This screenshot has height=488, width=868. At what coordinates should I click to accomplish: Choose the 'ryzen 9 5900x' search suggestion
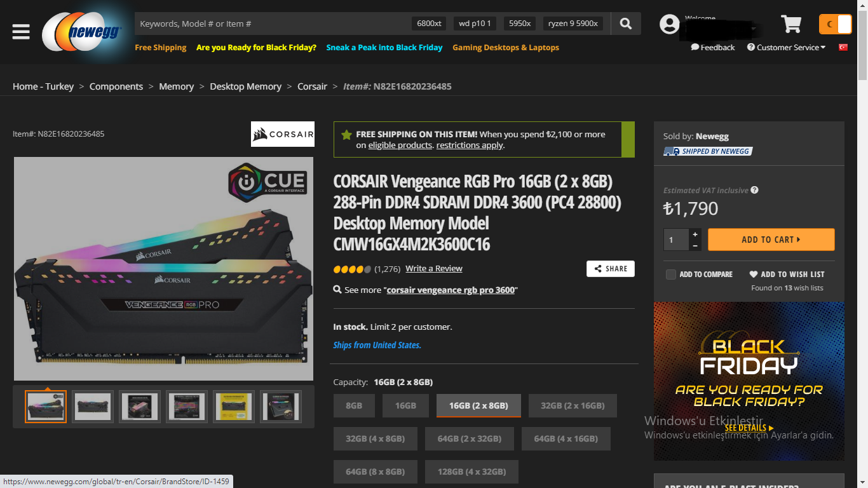click(573, 24)
